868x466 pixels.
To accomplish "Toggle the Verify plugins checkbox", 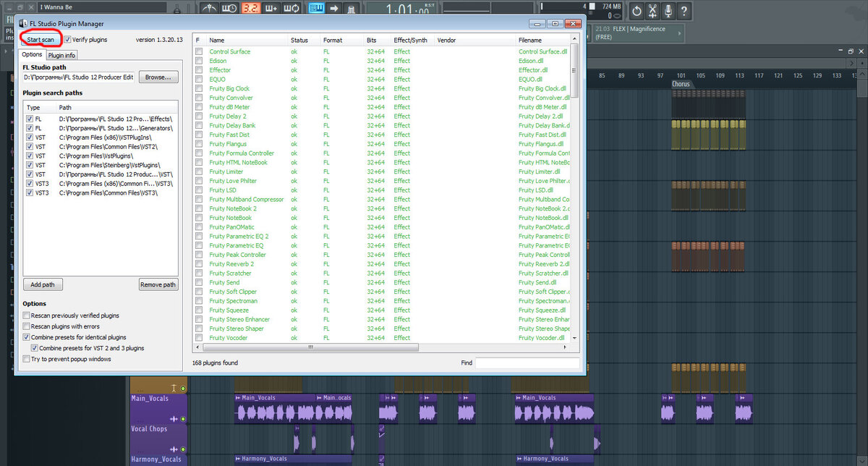I will click(67, 40).
